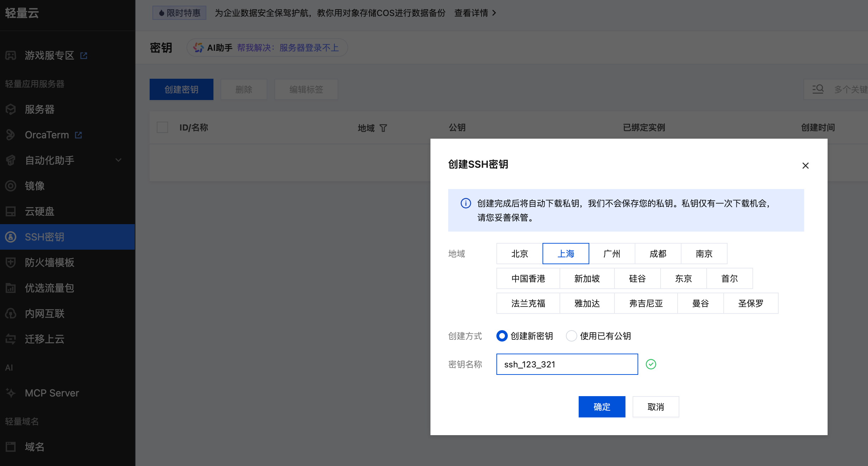Tick the select-all checkbox in table header
Viewport: 868px width, 466px height.
(x=162, y=127)
